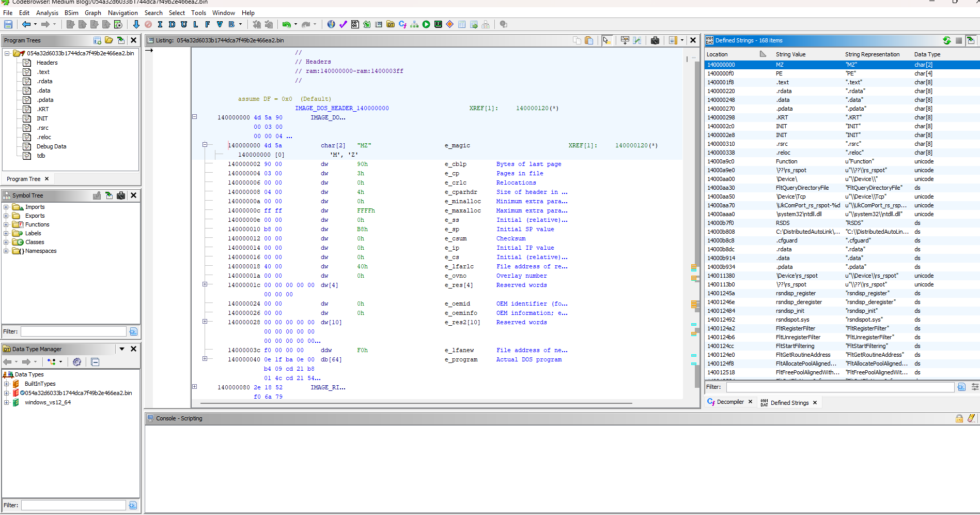This screenshot has height=515, width=980.
Task: Collapse the IMAGE_DOS_HEADER structure in Listing
Action: coord(195,117)
